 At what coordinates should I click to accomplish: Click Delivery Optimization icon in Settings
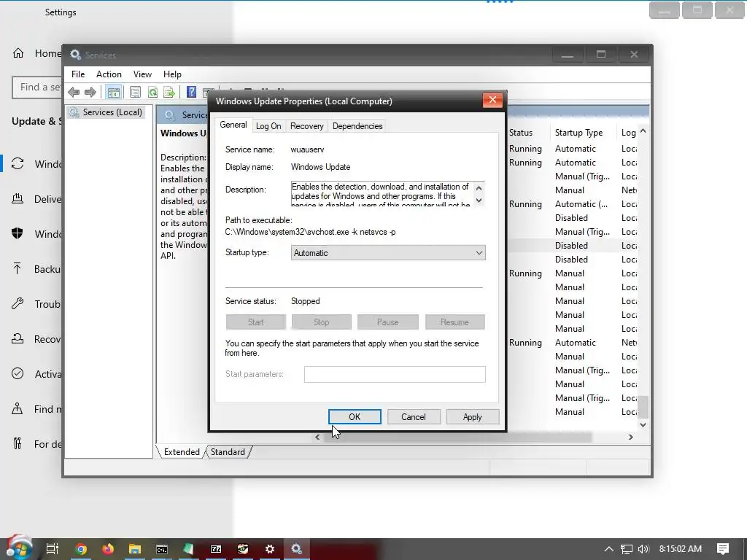pyautogui.click(x=18, y=198)
